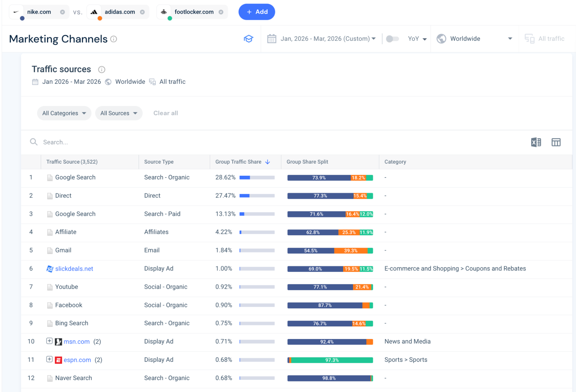This screenshot has width=576, height=392.
Task: Open the learning graduation cap icon
Action: click(248, 39)
